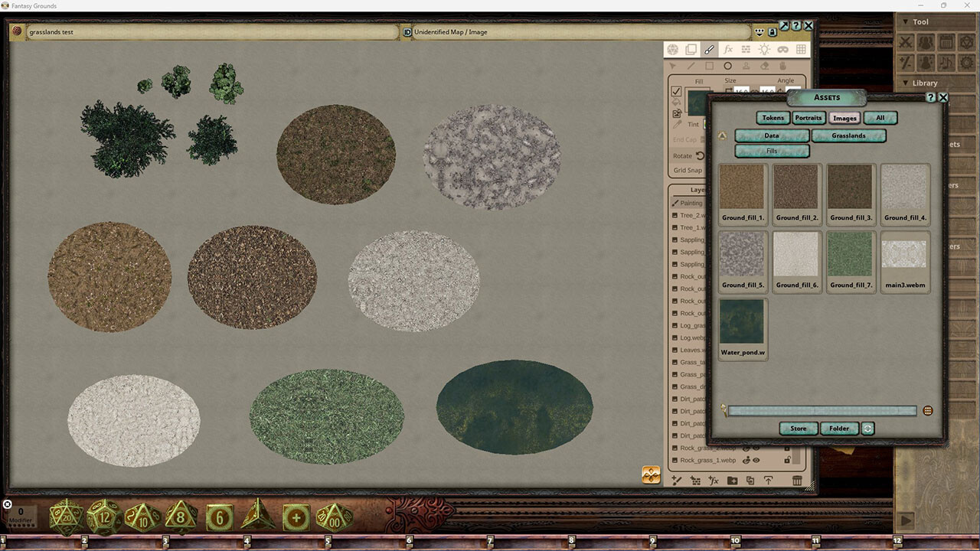Click the trash delete icon below the layers
Viewport: 980px width, 551px height.
point(798,481)
